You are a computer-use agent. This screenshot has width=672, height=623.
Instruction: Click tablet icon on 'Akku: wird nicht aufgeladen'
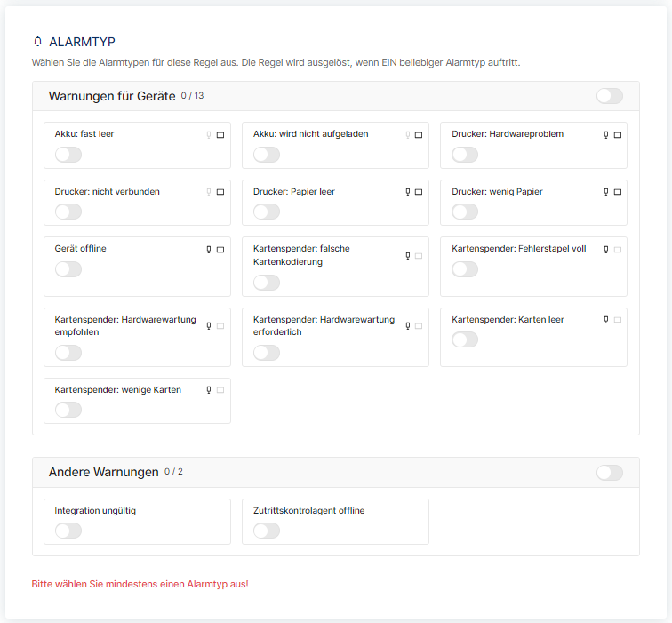pos(419,135)
